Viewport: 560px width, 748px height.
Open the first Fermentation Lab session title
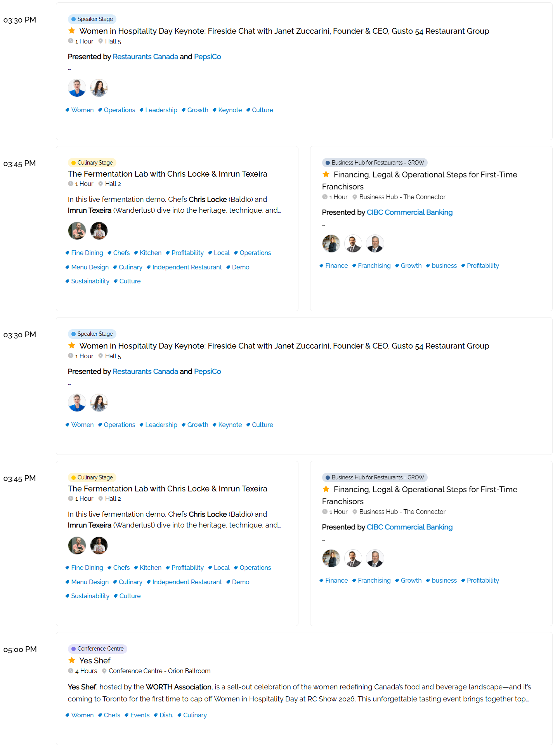(x=167, y=174)
